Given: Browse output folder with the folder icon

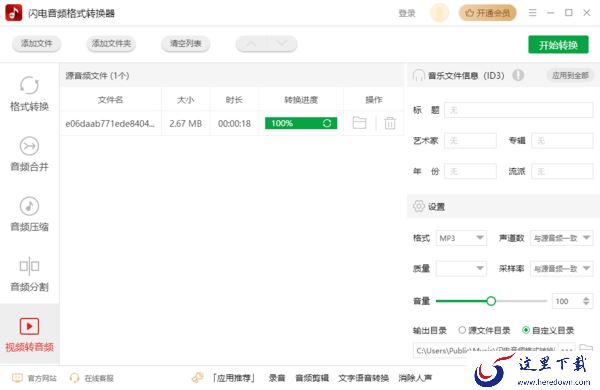Looking at the screenshot, I should pos(586,348).
